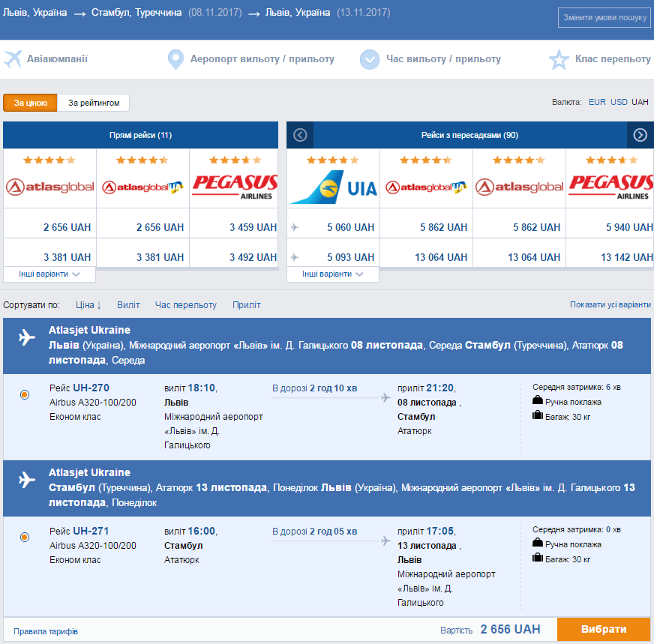Click the plane icon beside 5 060 UAH

pos(295,227)
